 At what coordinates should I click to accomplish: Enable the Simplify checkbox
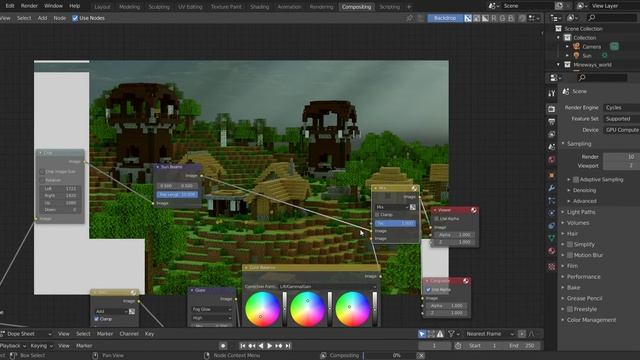(x=570, y=244)
